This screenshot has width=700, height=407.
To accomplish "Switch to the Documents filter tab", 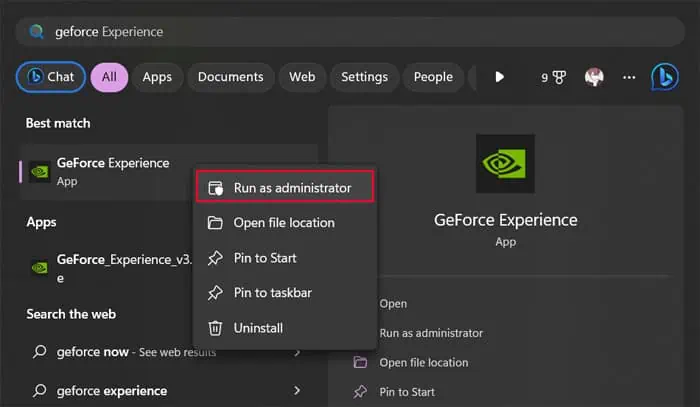I will pos(231,77).
